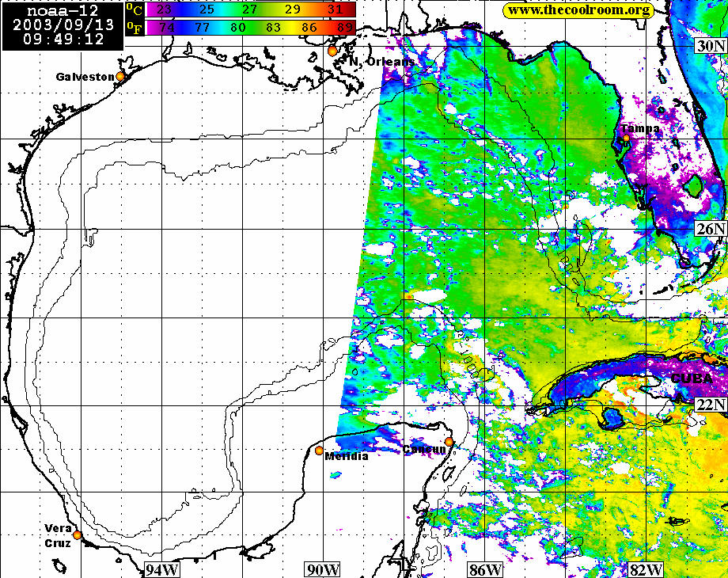Click the Tampa text label
The height and width of the screenshot is (578, 728).
click(640, 128)
